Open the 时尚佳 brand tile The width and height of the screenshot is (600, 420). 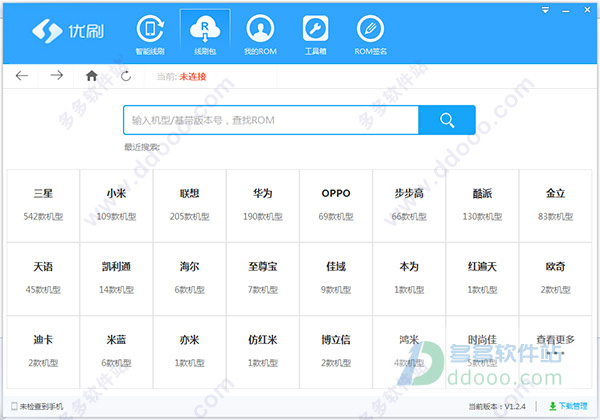pyautogui.click(x=482, y=352)
